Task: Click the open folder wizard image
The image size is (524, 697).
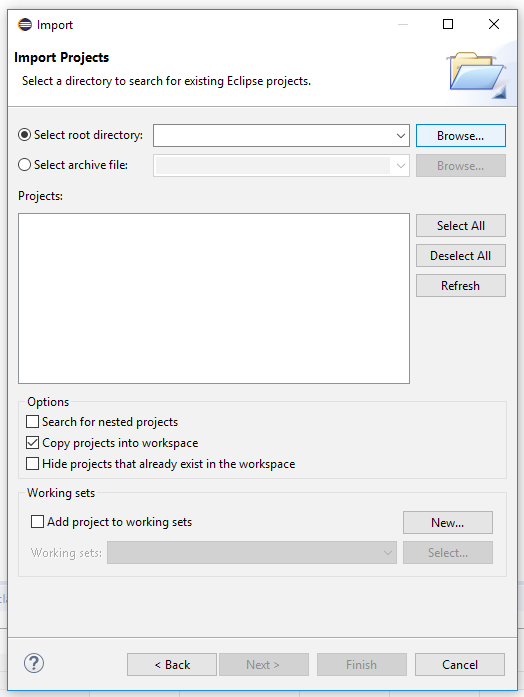Action: (x=476, y=74)
